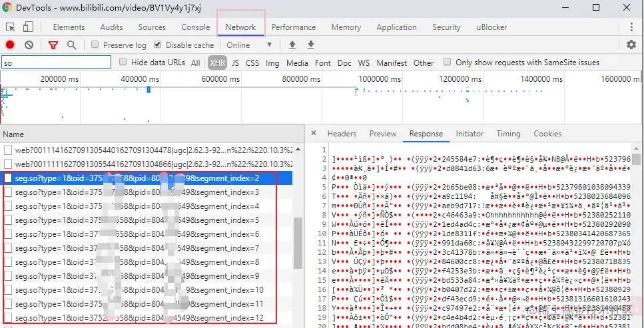Export HAR file with download arrow
The width and height of the screenshot is (644, 328).
(x=311, y=45)
